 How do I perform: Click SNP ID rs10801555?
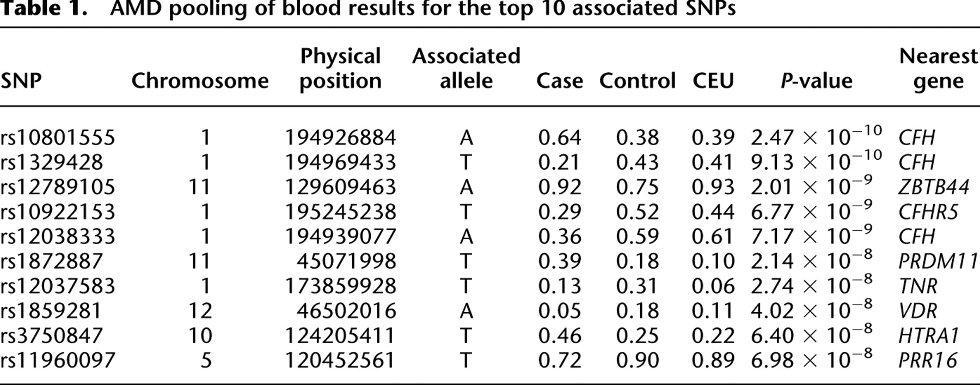(x=58, y=138)
